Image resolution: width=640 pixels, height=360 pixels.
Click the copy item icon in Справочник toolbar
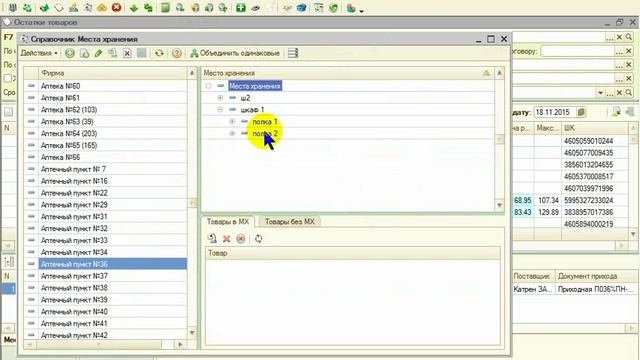[113, 53]
